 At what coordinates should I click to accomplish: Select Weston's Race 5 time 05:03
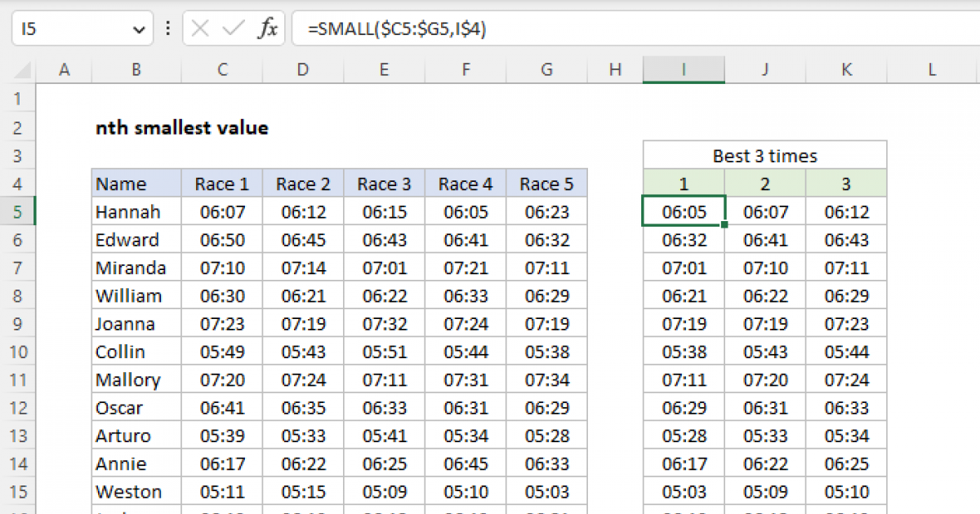pos(546,491)
